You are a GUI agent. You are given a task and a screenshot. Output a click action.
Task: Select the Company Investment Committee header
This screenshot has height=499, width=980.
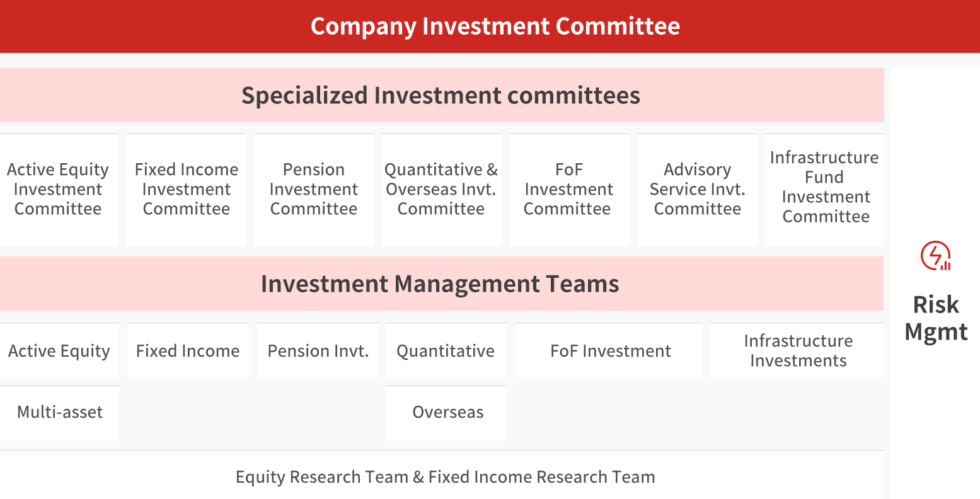tap(495, 26)
